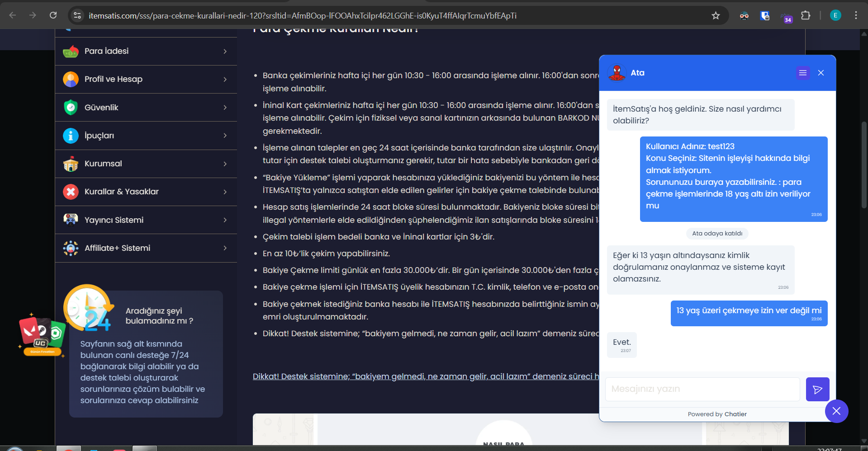This screenshot has height=451, width=868.
Task: Expand the Kurumsal chevron
Action: tap(225, 164)
